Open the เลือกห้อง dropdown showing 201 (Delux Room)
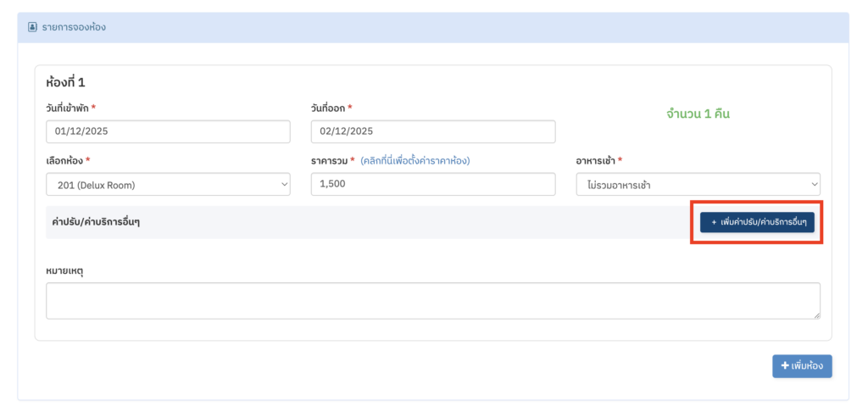The height and width of the screenshot is (412, 868). tap(168, 185)
